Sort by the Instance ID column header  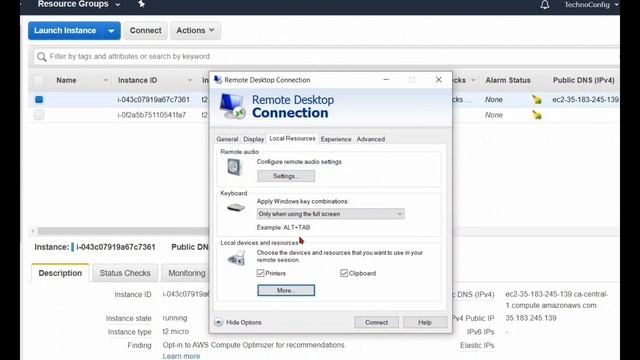click(138, 80)
